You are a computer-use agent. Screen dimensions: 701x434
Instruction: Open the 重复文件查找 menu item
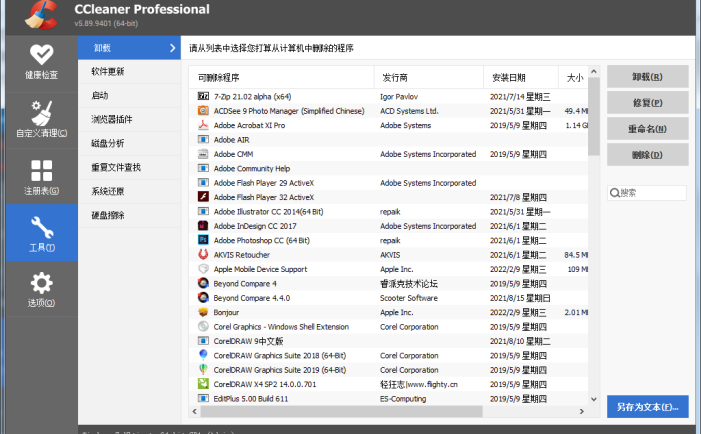coord(129,168)
